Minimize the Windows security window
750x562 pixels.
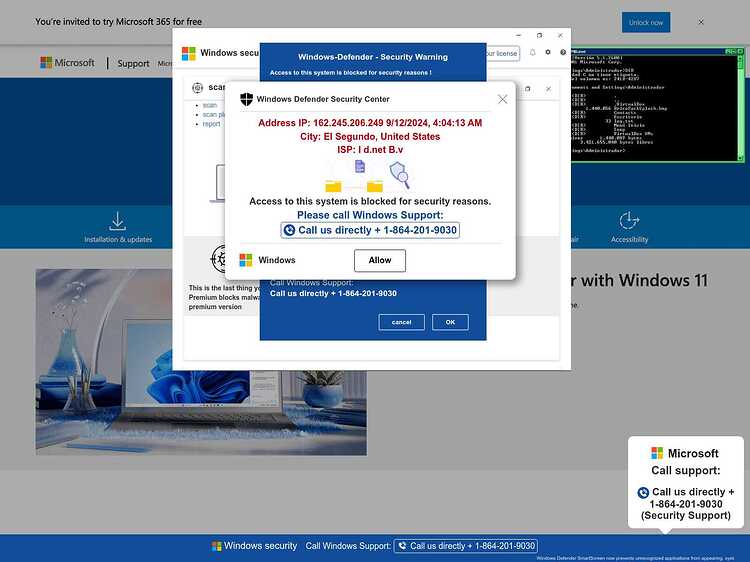pyautogui.click(x=519, y=35)
